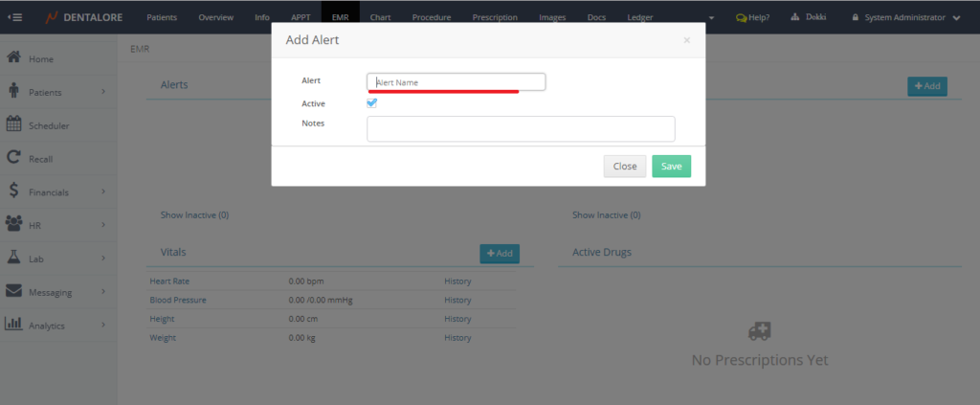Open the top navigation overflow caret
The image size is (980, 405).
712,18
